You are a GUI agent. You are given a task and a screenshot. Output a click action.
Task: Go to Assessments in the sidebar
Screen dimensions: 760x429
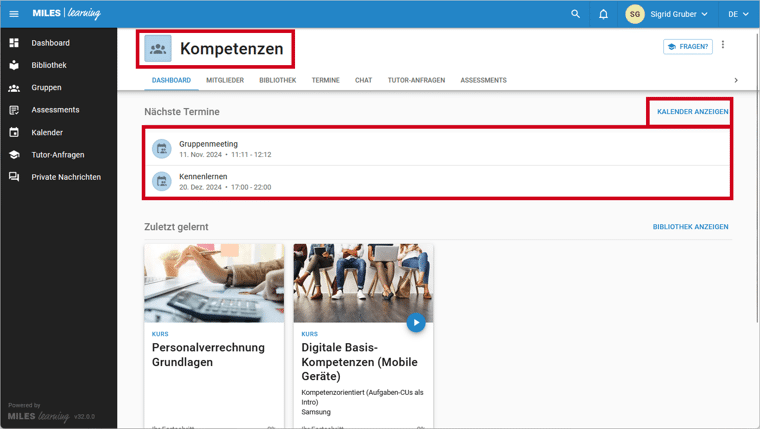coord(55,110)
